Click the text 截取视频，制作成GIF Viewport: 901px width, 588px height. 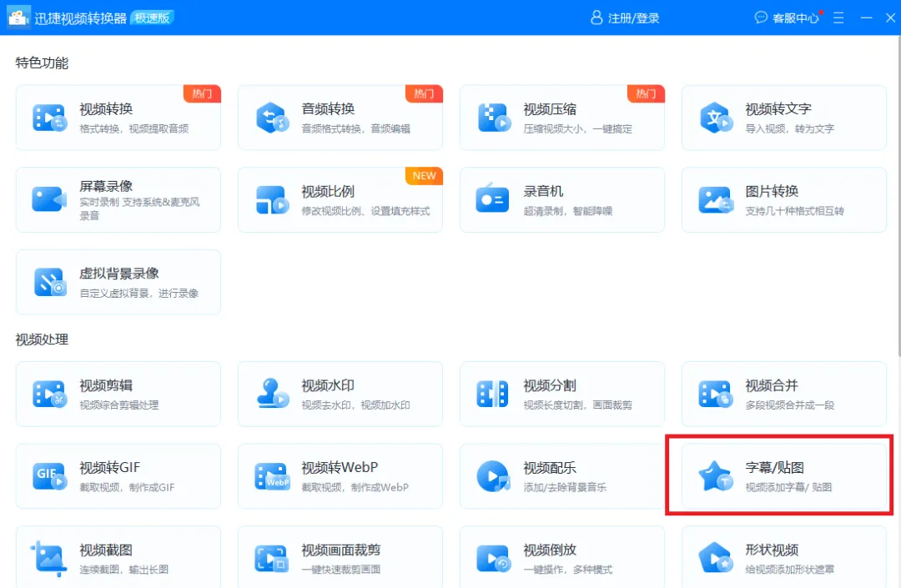pos(127,488)
